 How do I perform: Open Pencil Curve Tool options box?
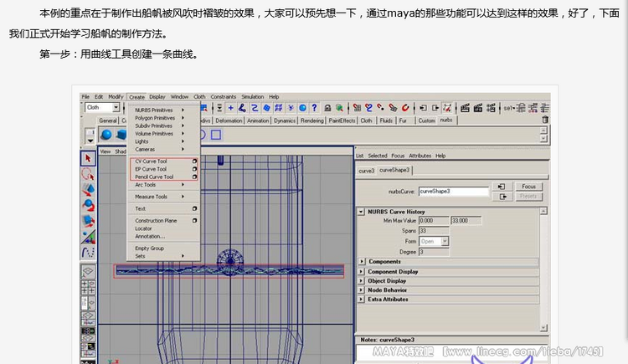click(x=194, y=177)
